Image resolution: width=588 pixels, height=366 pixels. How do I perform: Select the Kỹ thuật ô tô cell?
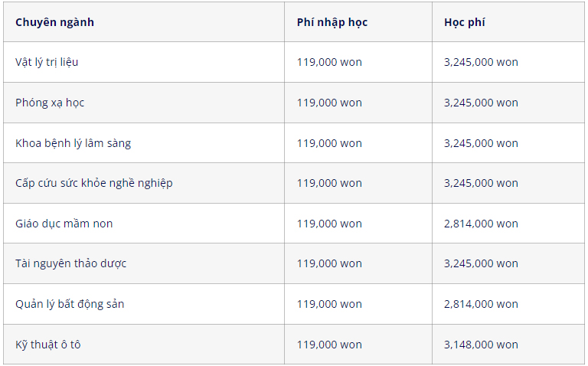click(144, 345)
